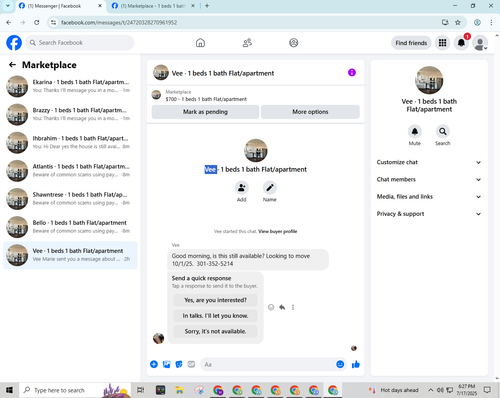Bookmark this page with the star
This screenshot has height=398, width=500.
coord(458,23)
